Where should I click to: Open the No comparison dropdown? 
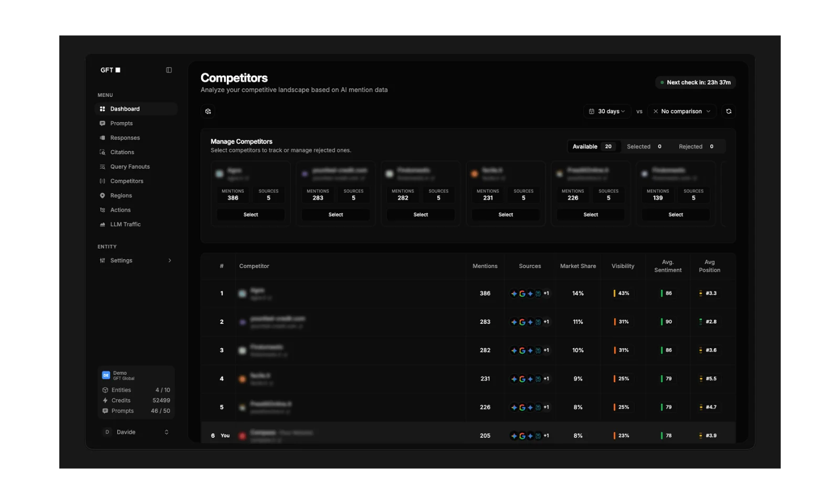pos(681,111)
